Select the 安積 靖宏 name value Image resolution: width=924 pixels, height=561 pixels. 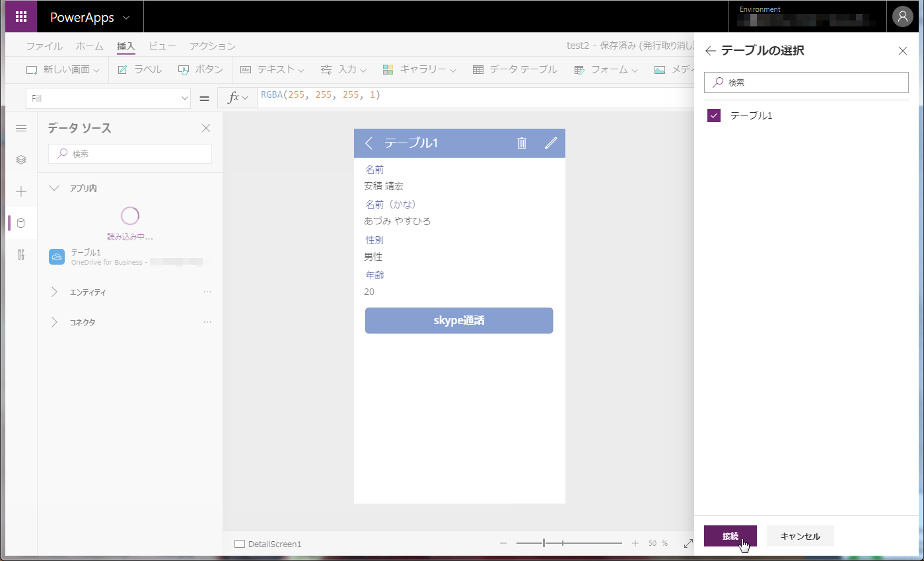point(384,186)
